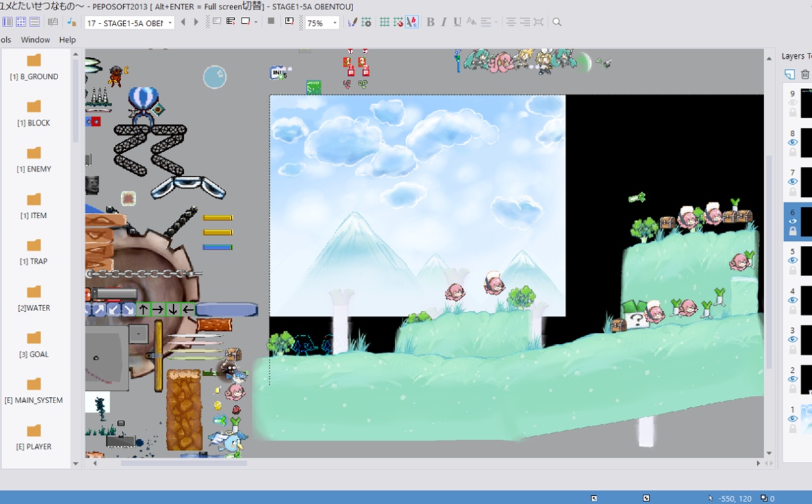Click the Run Project toolbar icon

[217, 22]
